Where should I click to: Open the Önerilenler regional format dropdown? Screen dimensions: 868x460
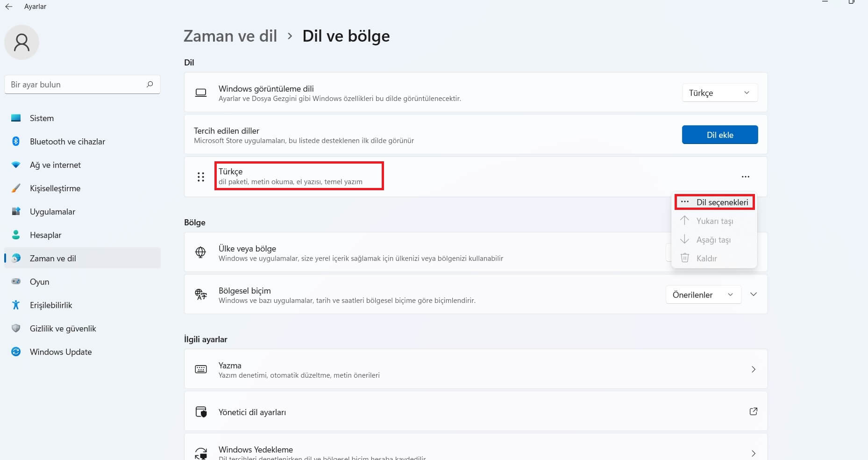703,295
